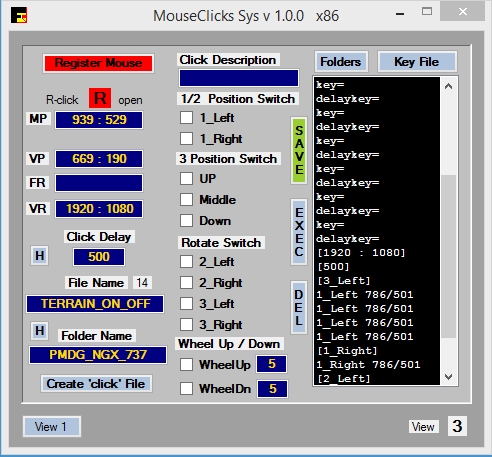Tick the 3_Right rotate switch checkbox

pyautogui.click(x=186, y=324)
